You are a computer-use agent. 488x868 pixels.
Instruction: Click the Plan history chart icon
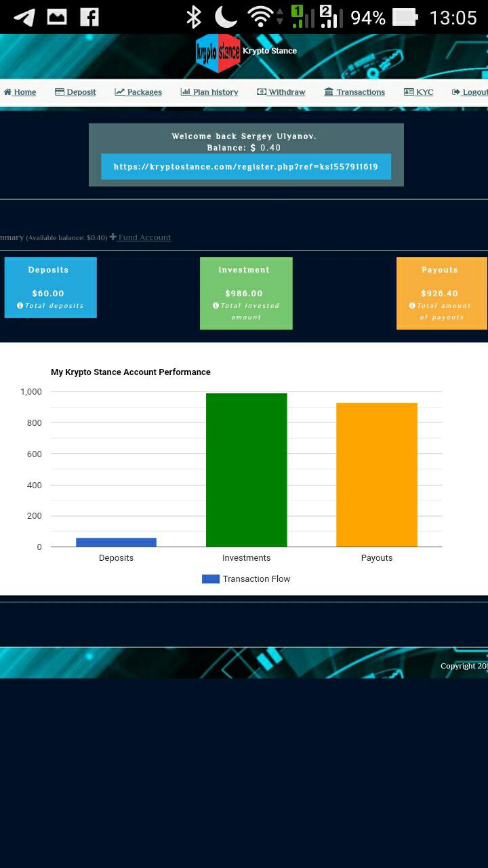coord(185,92)
